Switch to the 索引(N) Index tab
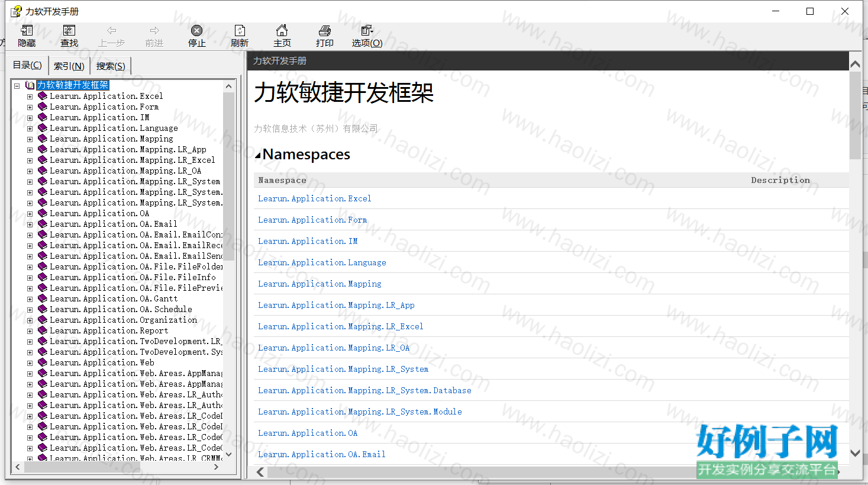 [69, 66]
